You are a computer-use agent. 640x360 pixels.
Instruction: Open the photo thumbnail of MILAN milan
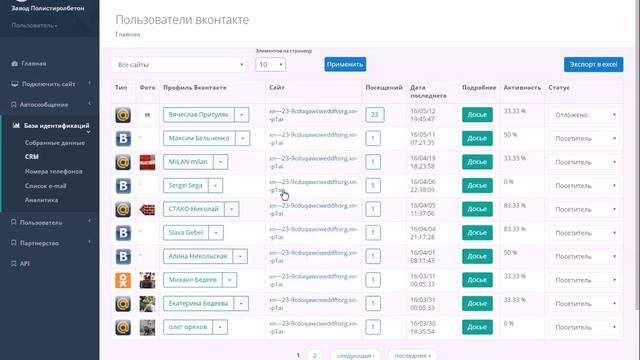point(147,162)
